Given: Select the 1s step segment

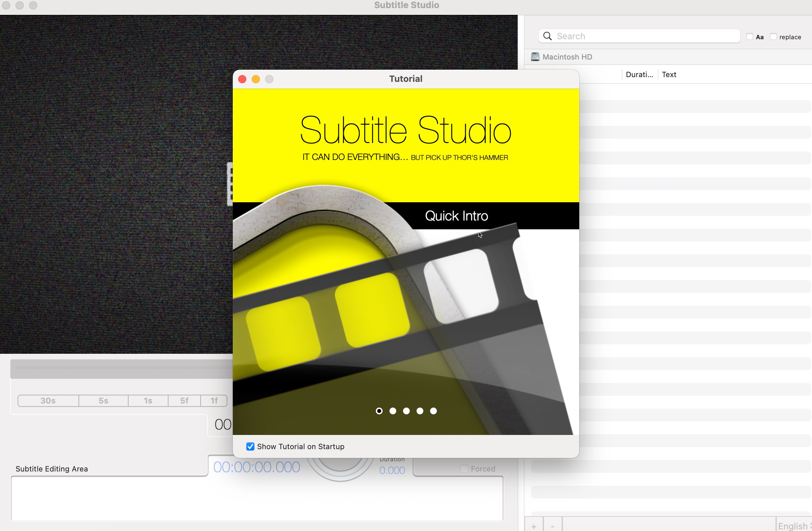Looking at the screenshot, I should click(148, 401).
